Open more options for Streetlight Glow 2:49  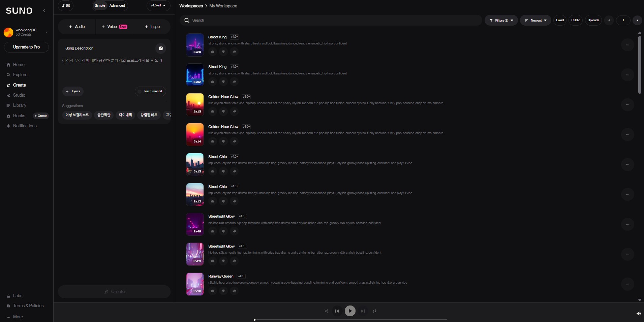[x=627, y=224]
